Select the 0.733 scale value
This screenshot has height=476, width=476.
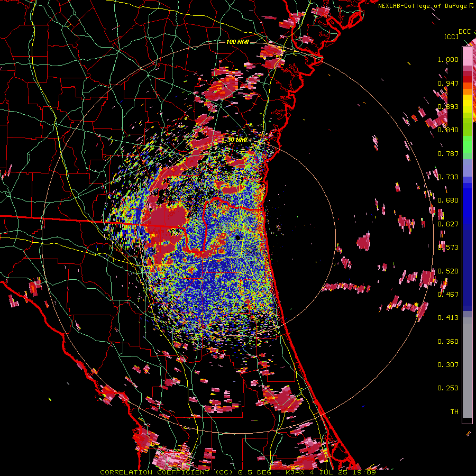tap(448, 177)
